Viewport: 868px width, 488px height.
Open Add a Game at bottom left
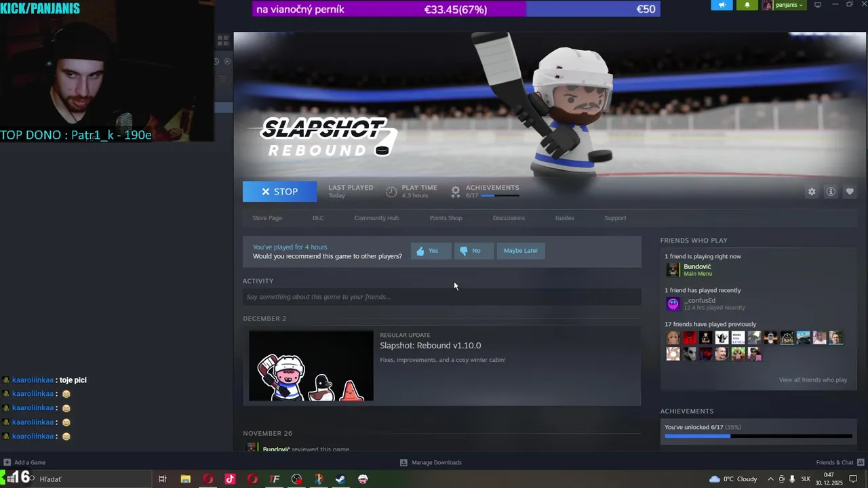(24, 462)
